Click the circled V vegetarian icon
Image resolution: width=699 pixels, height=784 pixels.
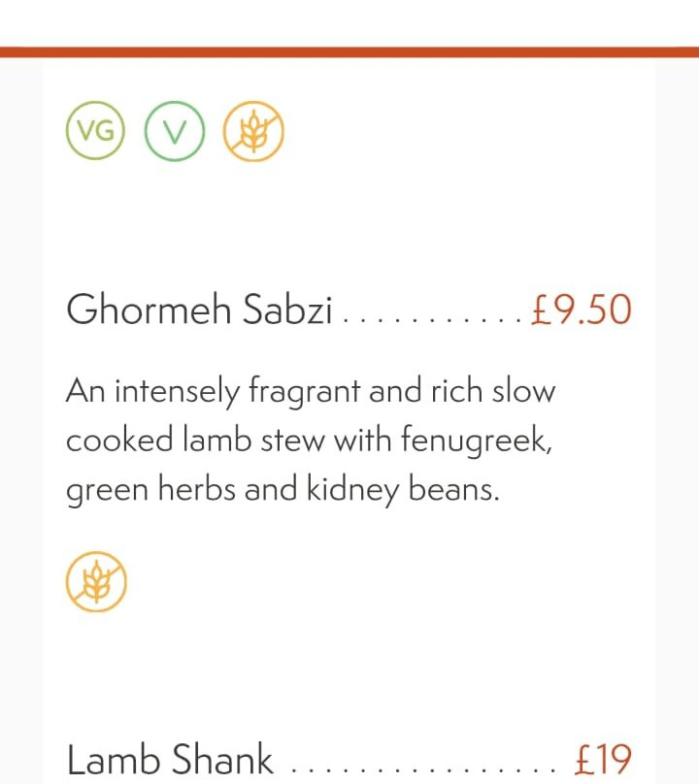coord(175,132)
